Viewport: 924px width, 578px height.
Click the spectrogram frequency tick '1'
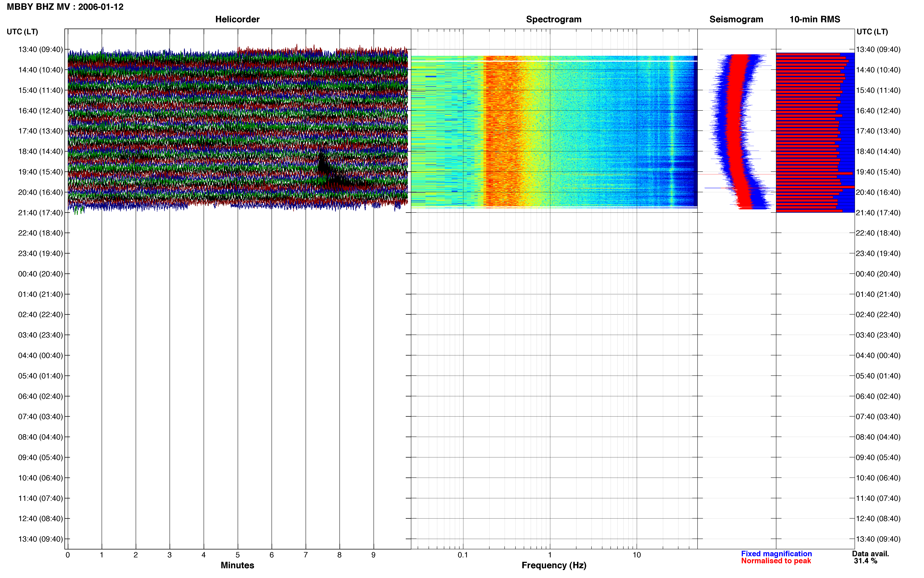point(550,555)
